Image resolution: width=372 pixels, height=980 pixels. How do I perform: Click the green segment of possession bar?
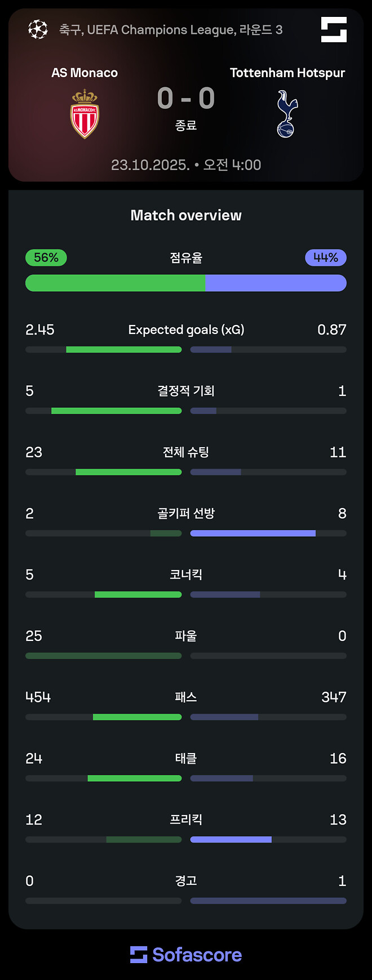pyautogui.click(x=116, y=283)
